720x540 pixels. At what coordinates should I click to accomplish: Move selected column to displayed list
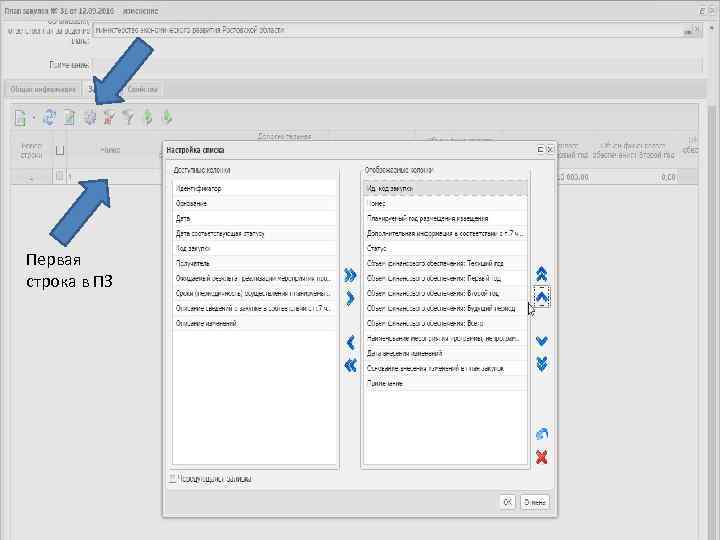[350, 298]
